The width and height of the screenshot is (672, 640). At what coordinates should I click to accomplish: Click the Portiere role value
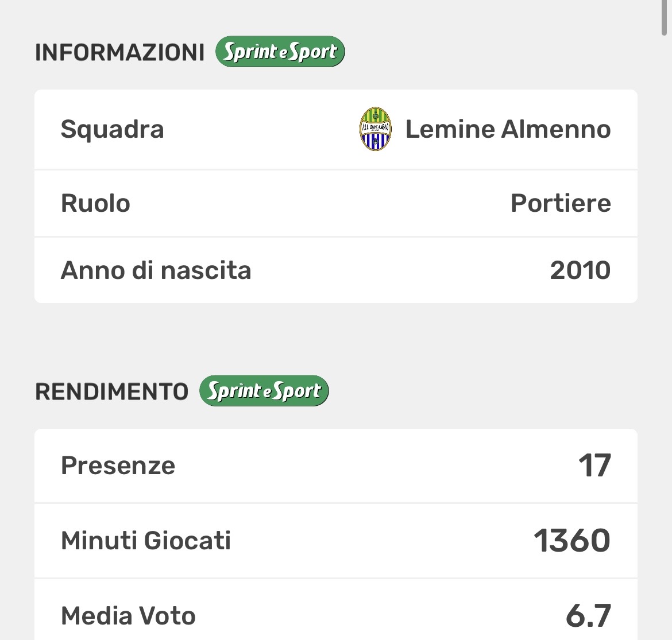pyautogui.click(x=561, y=203)
